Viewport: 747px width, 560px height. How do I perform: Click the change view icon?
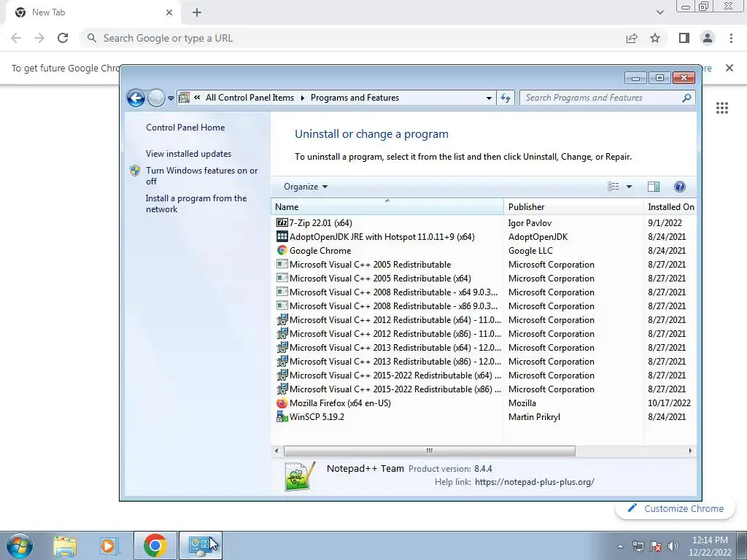(613, 187)
